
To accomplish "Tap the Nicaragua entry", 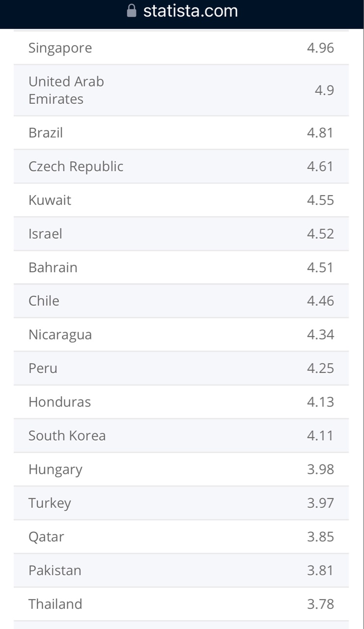I will (x=60, y=335).
